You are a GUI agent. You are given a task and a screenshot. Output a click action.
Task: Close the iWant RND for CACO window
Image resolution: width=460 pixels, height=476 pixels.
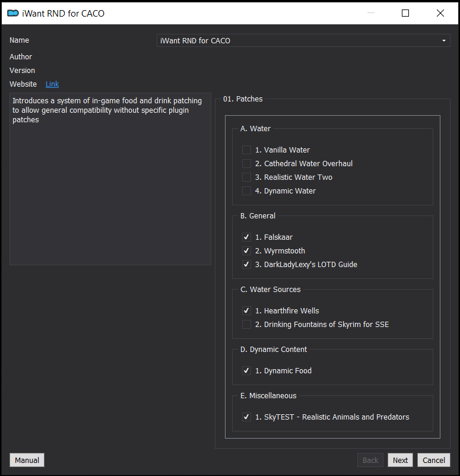coord(440,13)
